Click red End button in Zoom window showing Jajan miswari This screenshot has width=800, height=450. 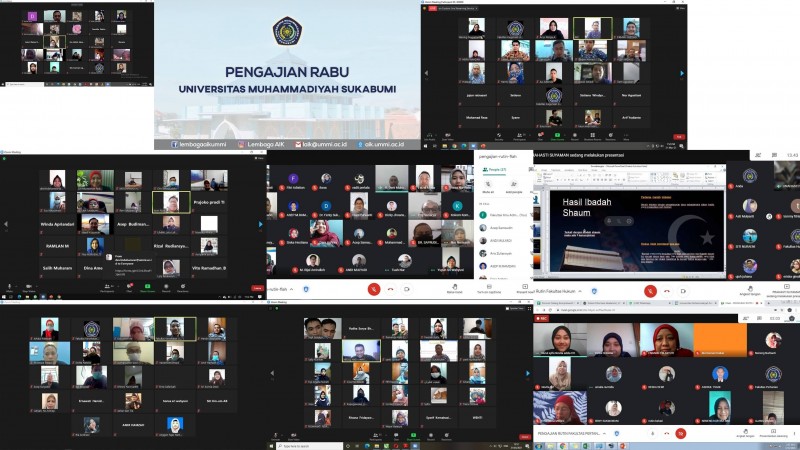coord(679,137)
